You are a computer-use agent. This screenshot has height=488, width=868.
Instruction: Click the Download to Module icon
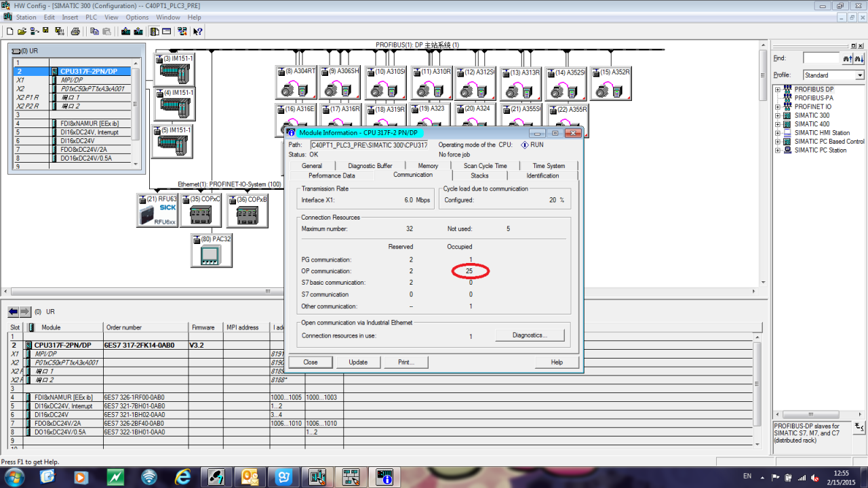pos(125,31)
